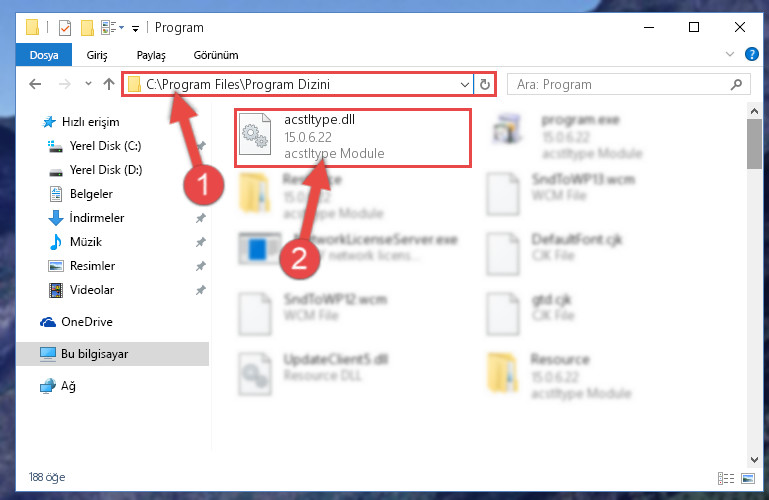Viewport: 769px width, 500px height.
Task: Switch to details view layout icon
Action: (726, 478)
